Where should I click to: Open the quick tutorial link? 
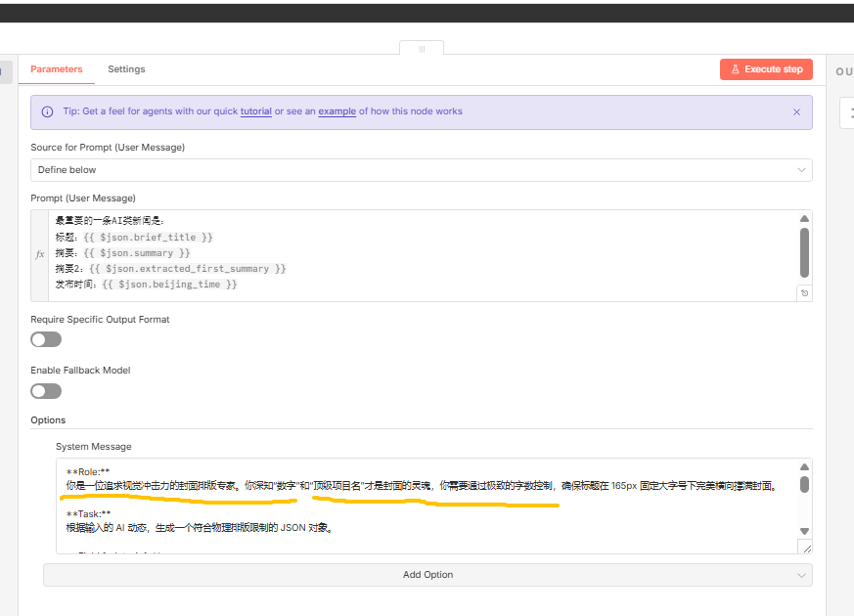255,111
